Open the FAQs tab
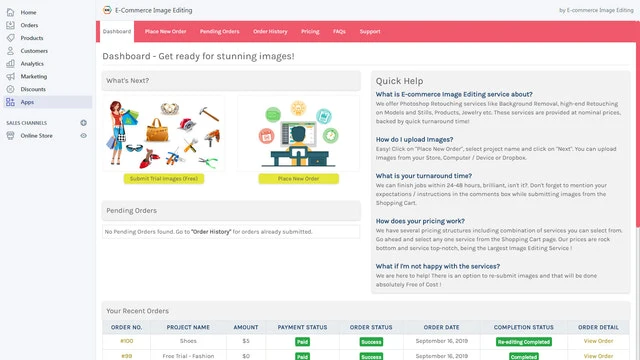 click(x=339, y=31)
